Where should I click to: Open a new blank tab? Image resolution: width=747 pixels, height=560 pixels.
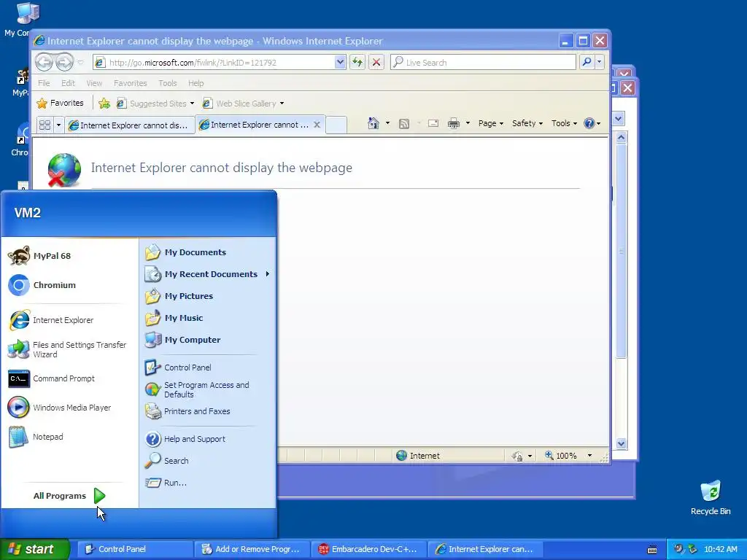coord(336,125)
